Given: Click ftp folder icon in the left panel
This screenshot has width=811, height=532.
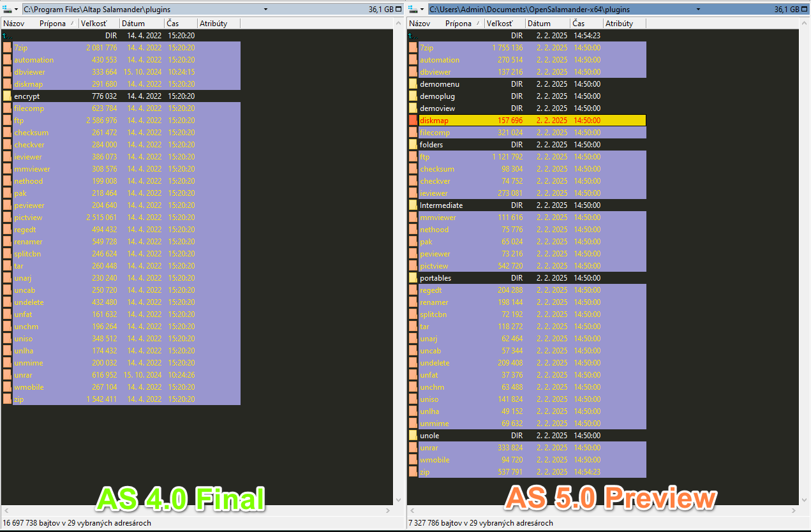Looking at the screenshot, I should click(x=7, y=121).
